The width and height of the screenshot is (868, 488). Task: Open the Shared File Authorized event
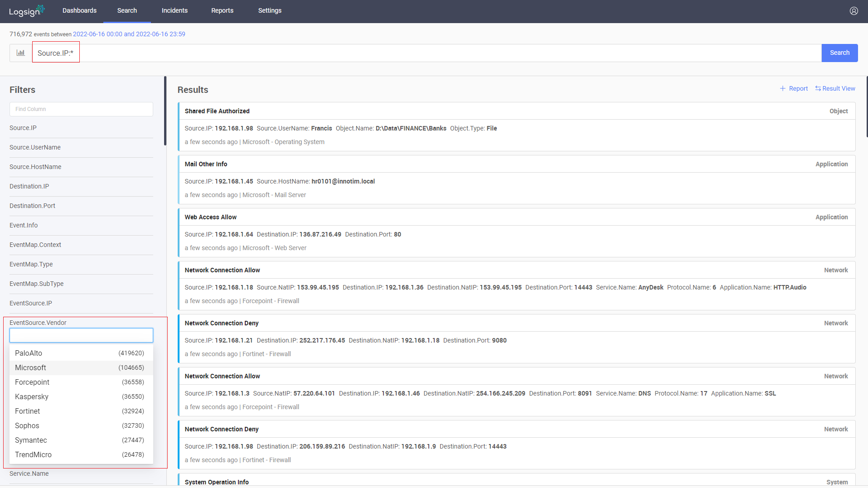(217, 111)
